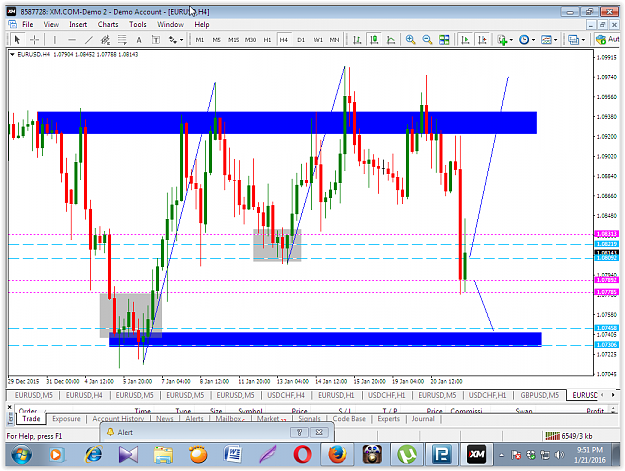Image resolution: width=625 pixels, height=471 pixels.
Task: Toggle the H4 timeframe button
Action: pos(284,39)
